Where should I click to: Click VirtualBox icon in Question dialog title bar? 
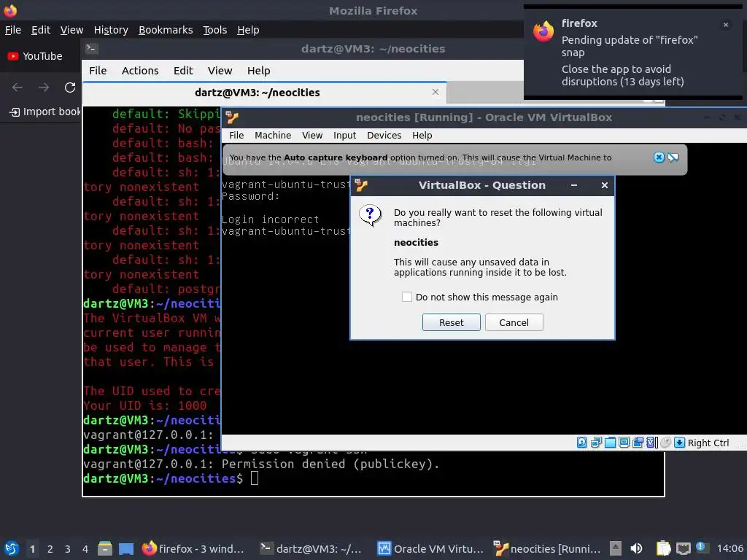361,185
